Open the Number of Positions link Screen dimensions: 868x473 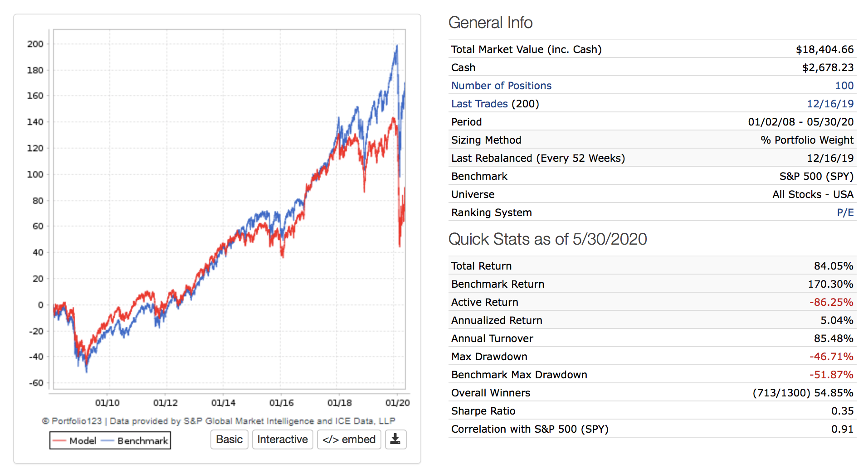point(501,86)
